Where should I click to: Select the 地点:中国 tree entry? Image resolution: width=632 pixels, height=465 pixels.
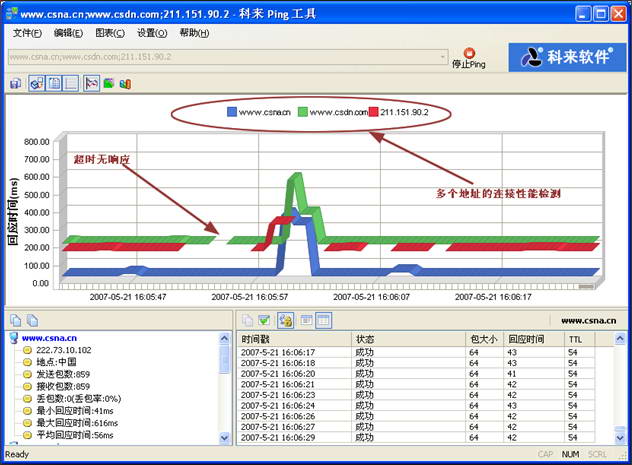coord(56,362)
